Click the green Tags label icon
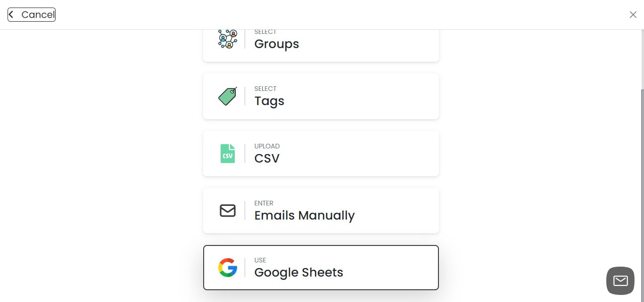The height and width of the screenshot is (302, 644). pos(227,96)
